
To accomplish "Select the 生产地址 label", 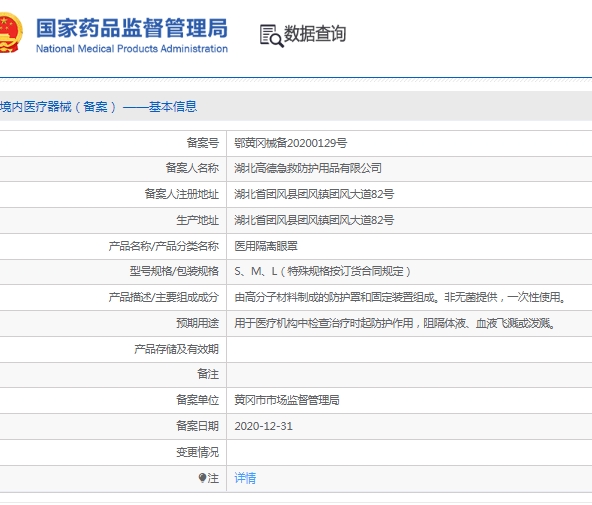I will [197, 220].
